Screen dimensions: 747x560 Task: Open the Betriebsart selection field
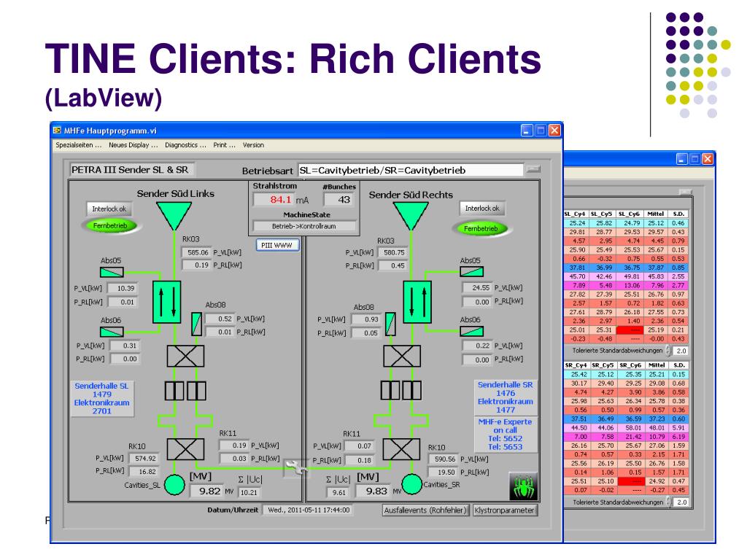click(411, 170)
